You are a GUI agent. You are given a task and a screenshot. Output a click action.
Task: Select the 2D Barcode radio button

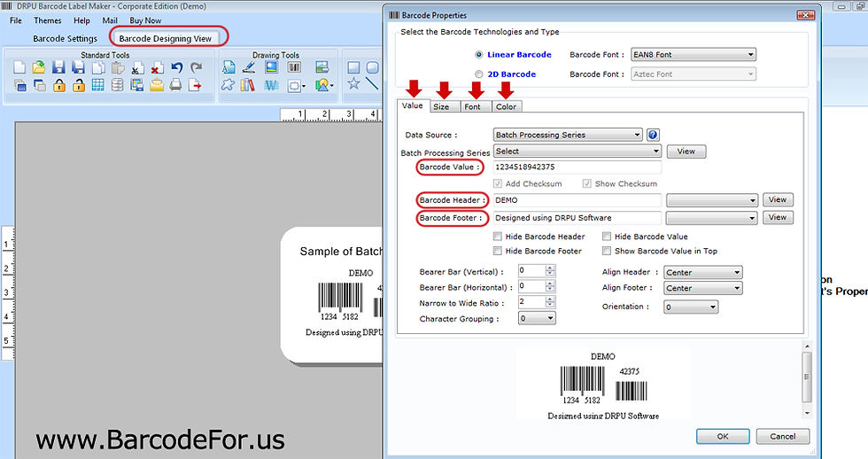pyautogui.click(x=479, y=74)
